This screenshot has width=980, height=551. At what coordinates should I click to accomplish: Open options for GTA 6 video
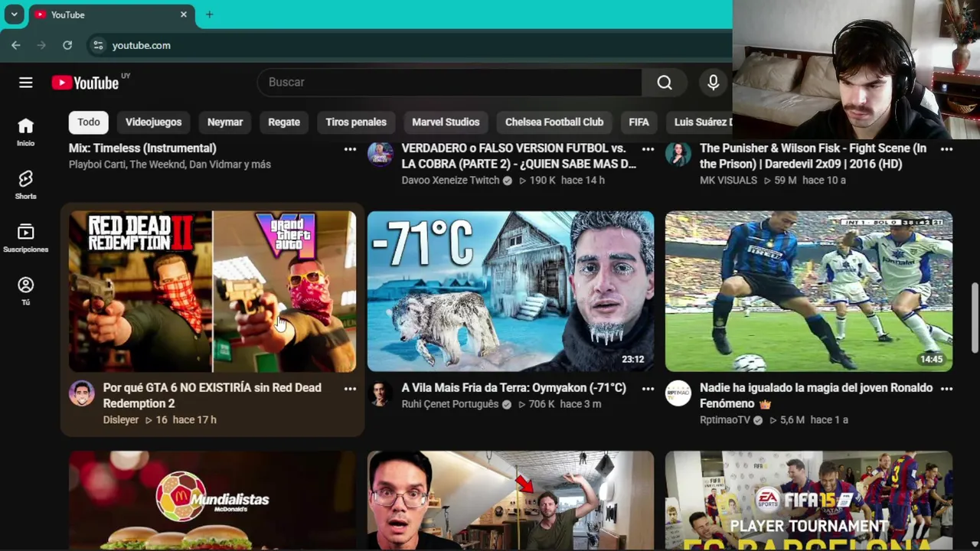click(350, 389)
